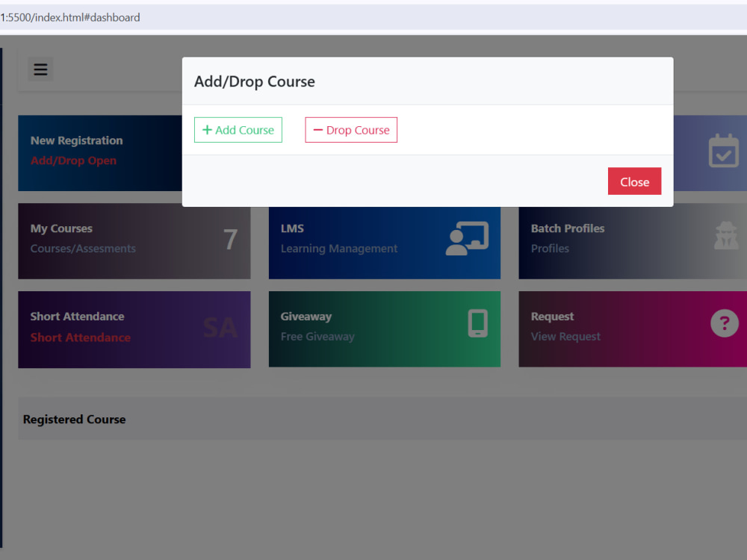Viewport: 747px width, 560px height.
Task: Open the hamburger sidebar menu
Action: (40, 69)
